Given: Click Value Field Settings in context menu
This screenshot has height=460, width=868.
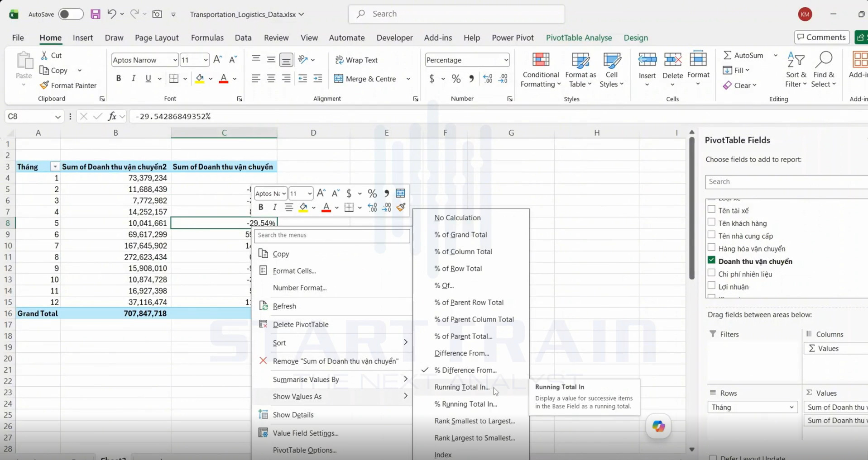Looking at the screenshot, I should click(x=306, y=433).
